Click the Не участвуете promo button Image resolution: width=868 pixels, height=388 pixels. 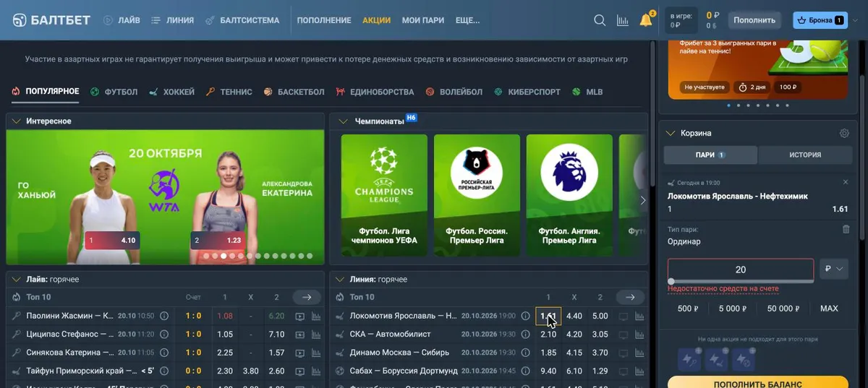705,87
